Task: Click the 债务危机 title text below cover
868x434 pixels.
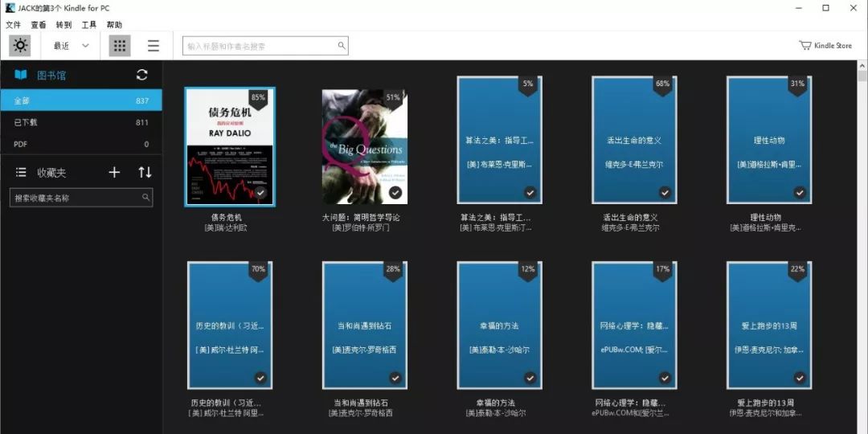Action: click(x=227, y=218)
